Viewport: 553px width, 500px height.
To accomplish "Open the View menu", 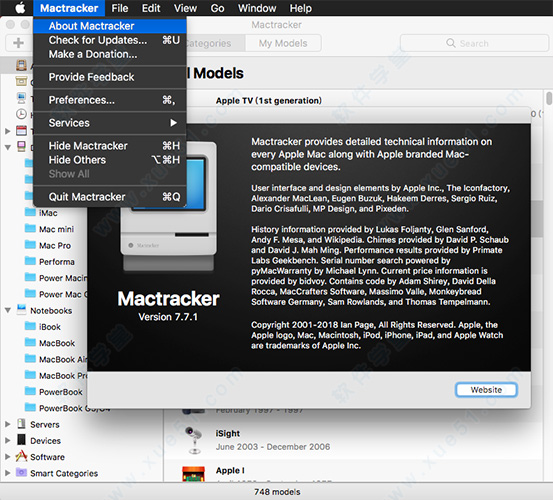I will tap(185, 8).
